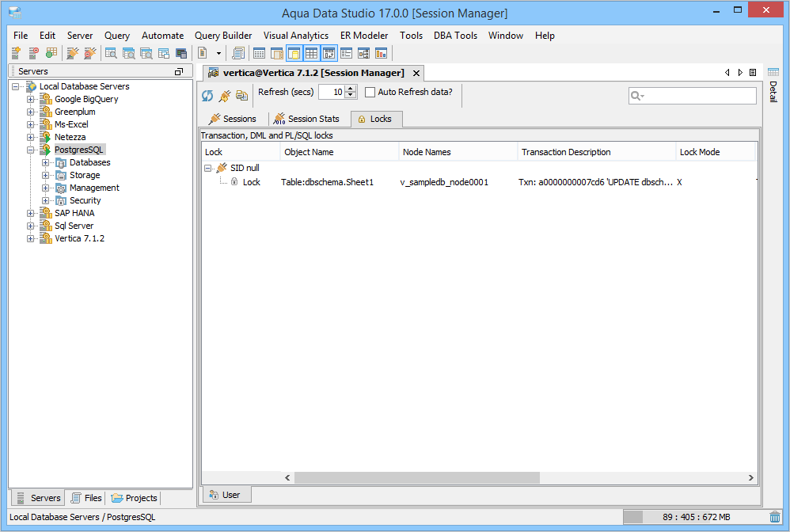
Task: Click the cascading windows toolbar icon
Action: (x=164, y=53)
